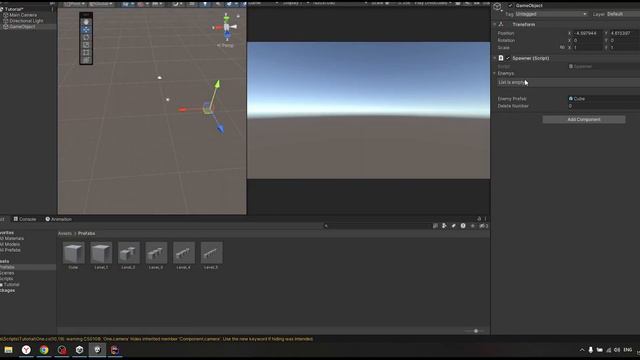Select the Move tool in Scene toolbar
Viewport: 640px width, 360px height.
pyautogui.click(x=86, y=30)
